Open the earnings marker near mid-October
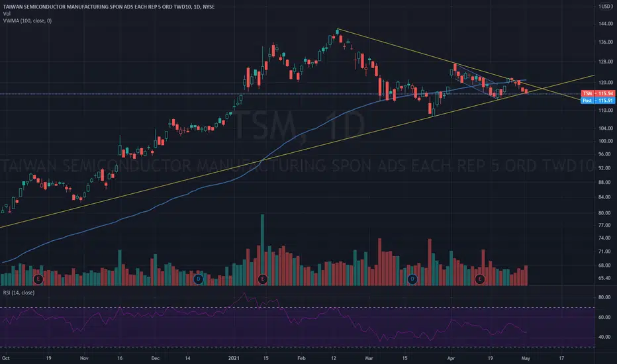617x364 pixels. pyautogui.click(x=38, y=279)
